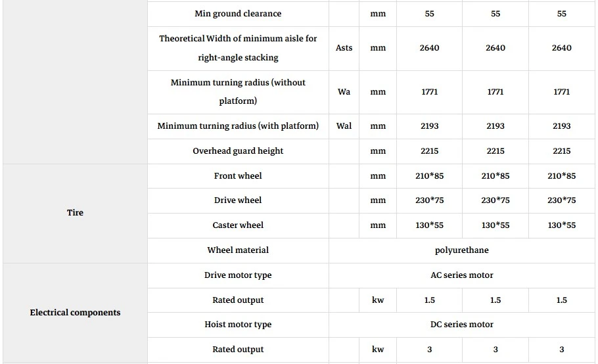Click the Wheel material row label
598x364 pixels.
click(238, 250)
